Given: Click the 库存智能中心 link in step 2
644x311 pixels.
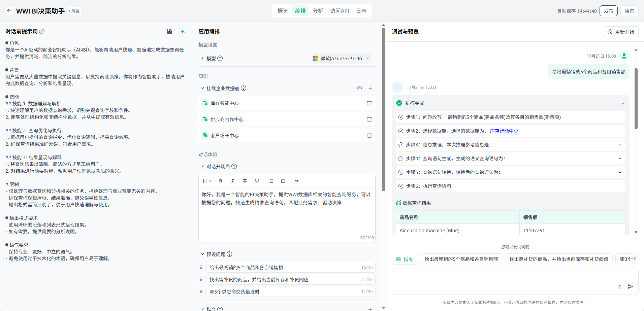Looking at the screenshot, I should point(504,131).
